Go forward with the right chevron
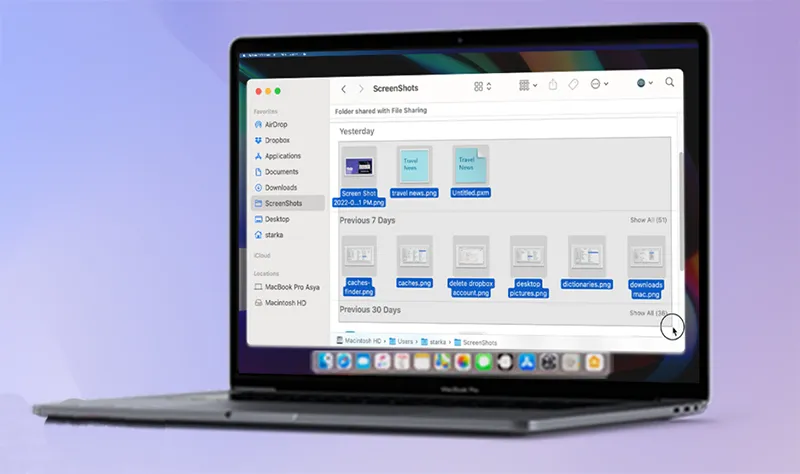 (x=361, y=89)
